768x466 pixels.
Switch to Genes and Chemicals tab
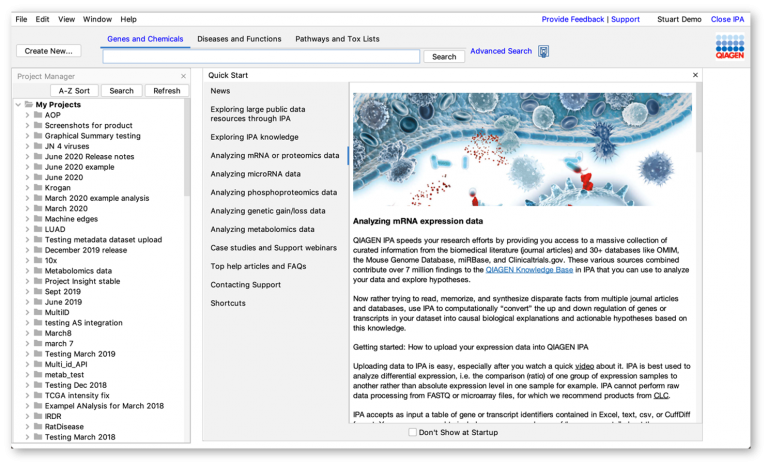[145, 39]
